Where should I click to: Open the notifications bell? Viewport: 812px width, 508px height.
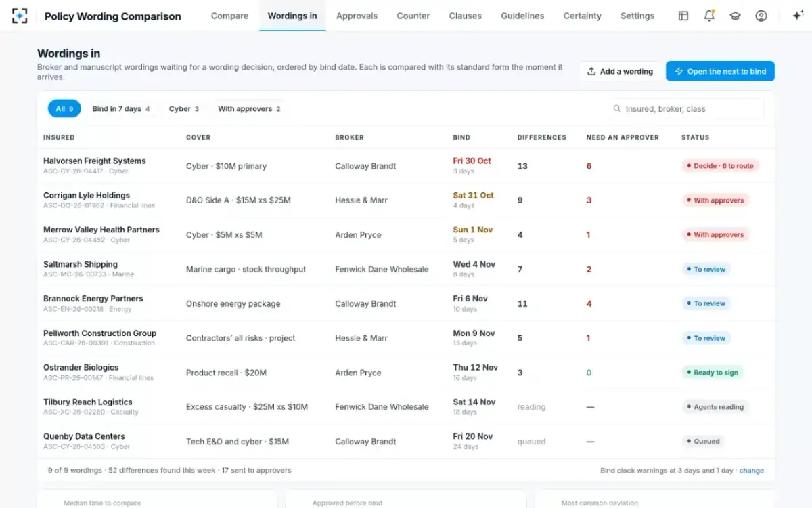(709, 16)
